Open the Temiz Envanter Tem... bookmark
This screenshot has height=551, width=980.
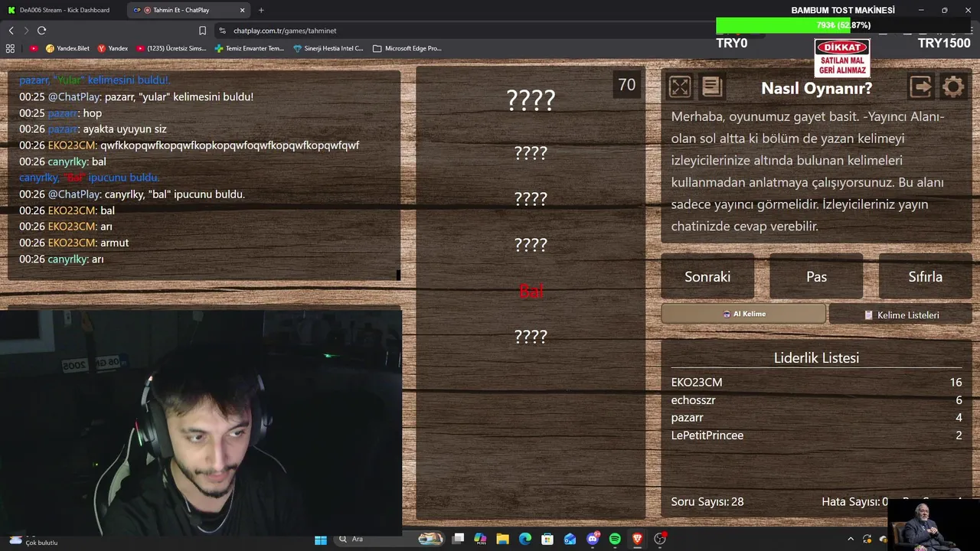250,48
